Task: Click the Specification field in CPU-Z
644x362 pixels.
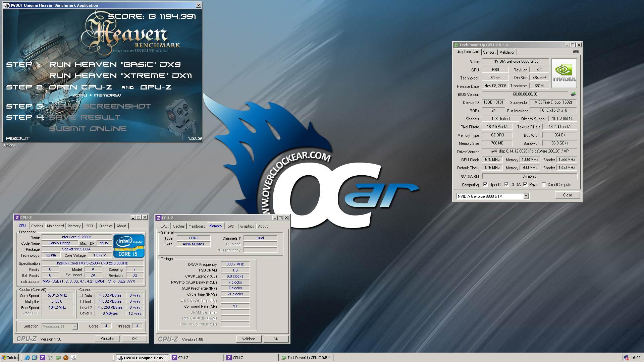Action: pyautogui.click(x=93, y=263)
